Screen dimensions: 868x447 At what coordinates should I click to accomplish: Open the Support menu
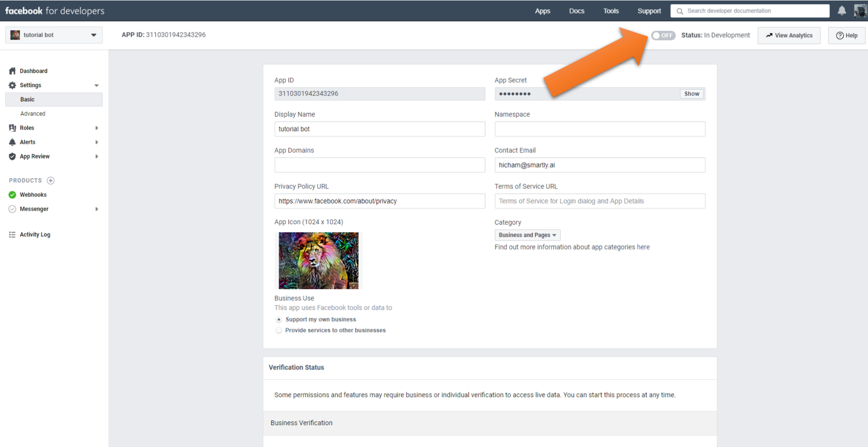point(649,11)
